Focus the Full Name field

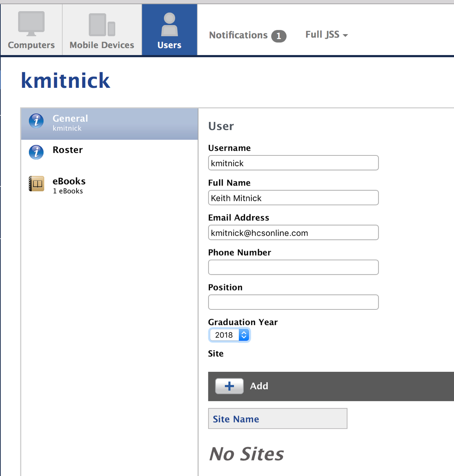(293, 198)
